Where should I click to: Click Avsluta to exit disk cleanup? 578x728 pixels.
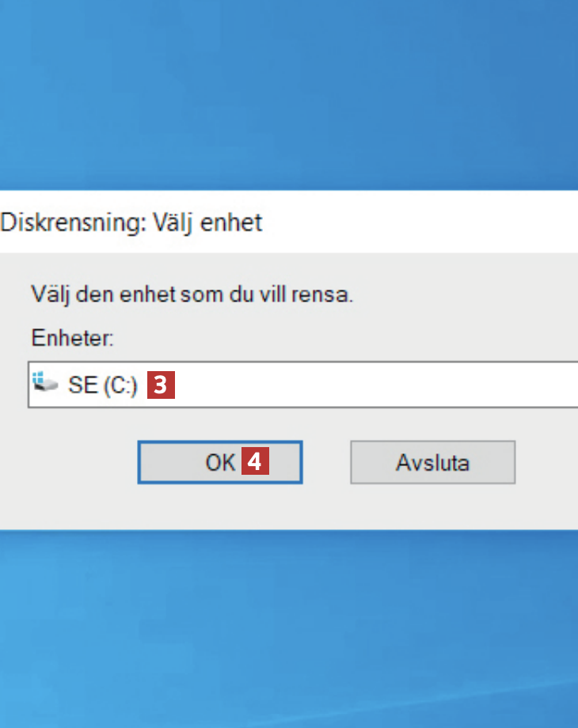pos(432,462)
